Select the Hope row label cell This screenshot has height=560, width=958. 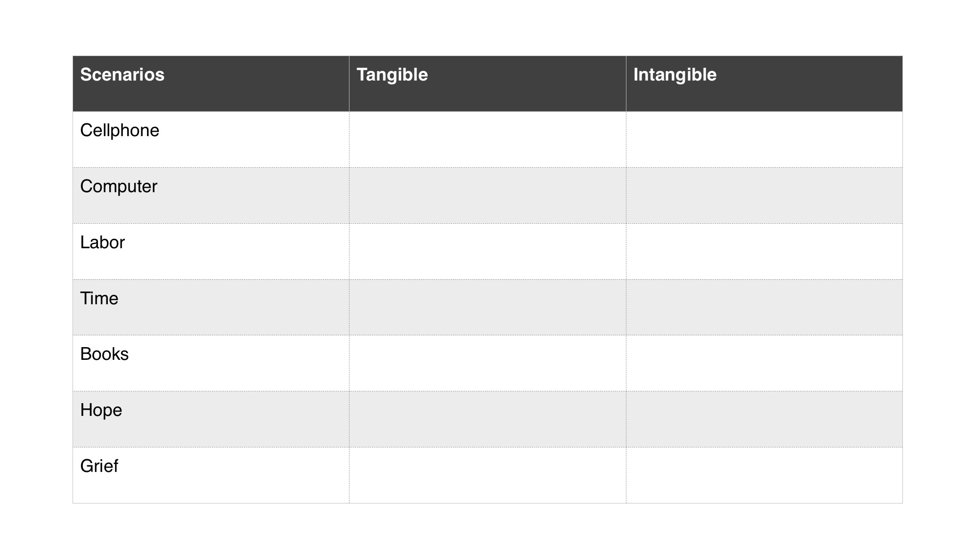[x=211, y=419]
